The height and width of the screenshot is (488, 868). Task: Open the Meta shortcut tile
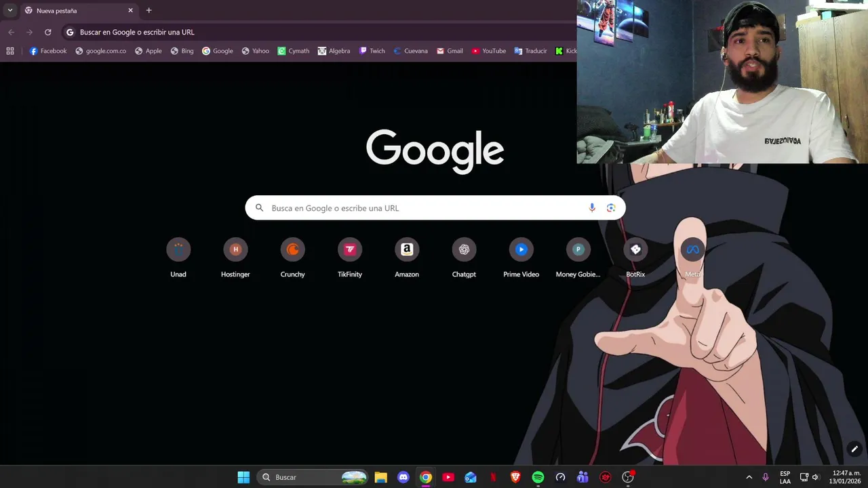[692, 258]
